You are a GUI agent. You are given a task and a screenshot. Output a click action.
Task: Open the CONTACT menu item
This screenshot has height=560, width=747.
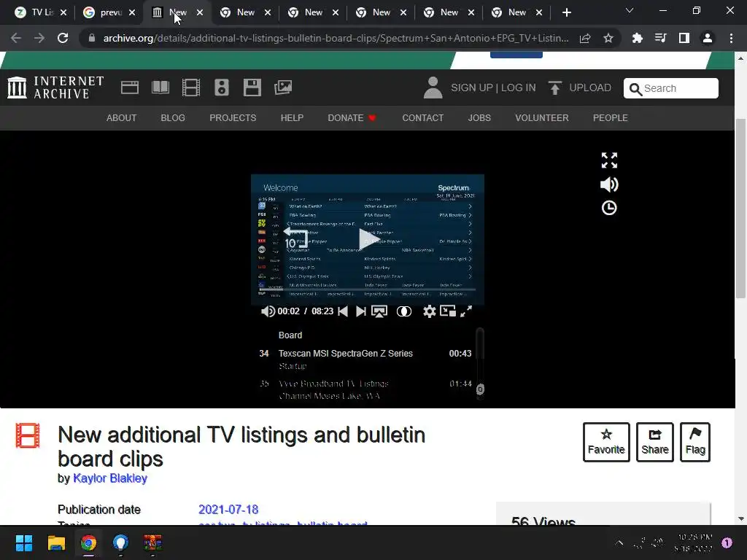click(422, 117)
